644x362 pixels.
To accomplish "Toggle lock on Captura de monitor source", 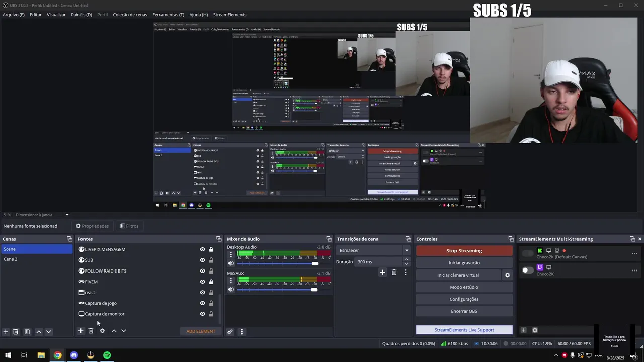I will [x=211, y=314].
